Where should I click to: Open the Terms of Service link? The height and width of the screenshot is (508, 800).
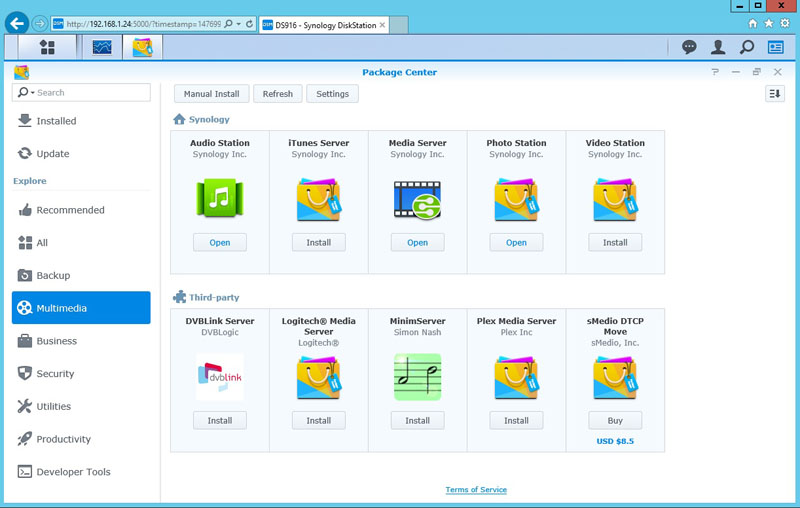point(476,490)
